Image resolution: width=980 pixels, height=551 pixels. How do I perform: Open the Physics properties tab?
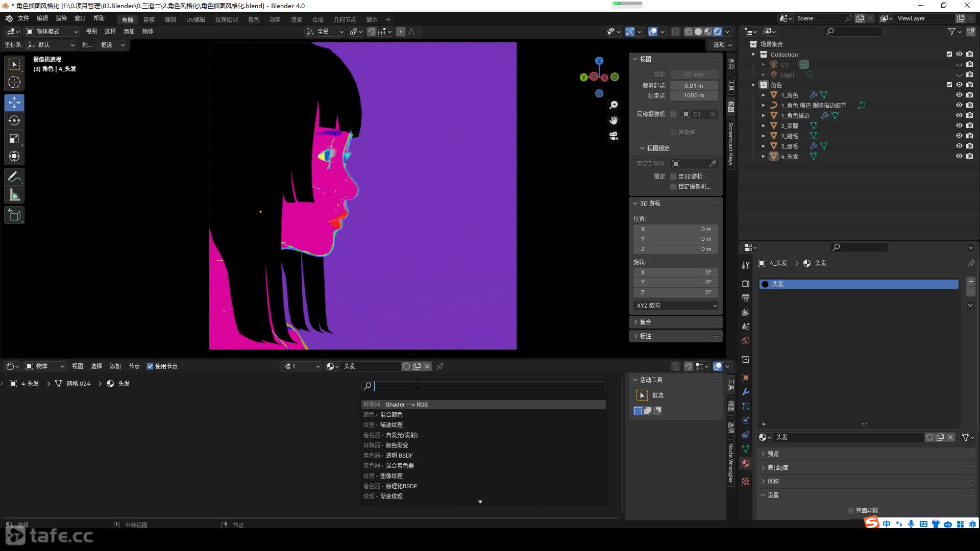(746, 420)
